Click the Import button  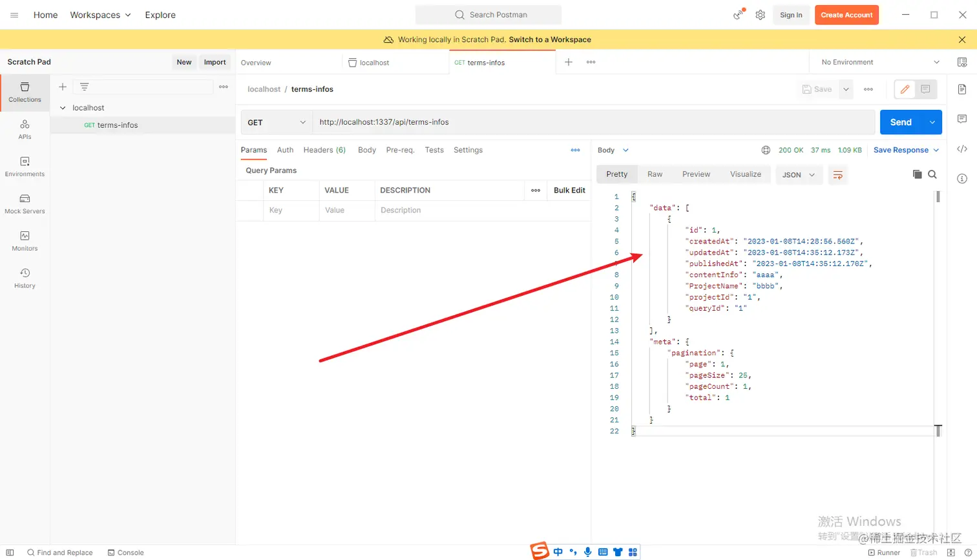(x=215, y=62)
